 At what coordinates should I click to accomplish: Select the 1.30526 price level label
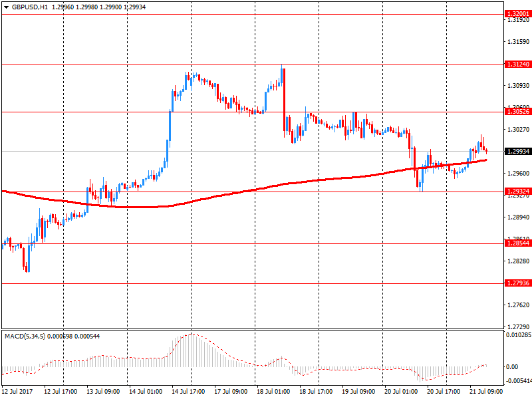tap(518, 112)
